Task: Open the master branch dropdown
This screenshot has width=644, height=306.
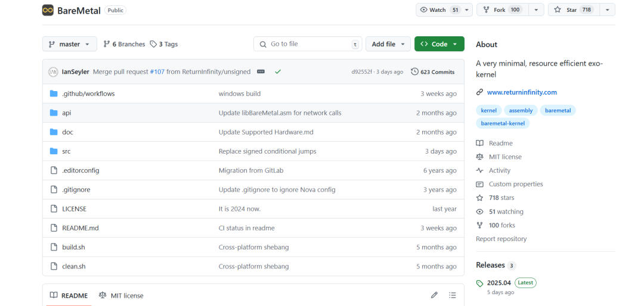Action: [x=69, y=44]
